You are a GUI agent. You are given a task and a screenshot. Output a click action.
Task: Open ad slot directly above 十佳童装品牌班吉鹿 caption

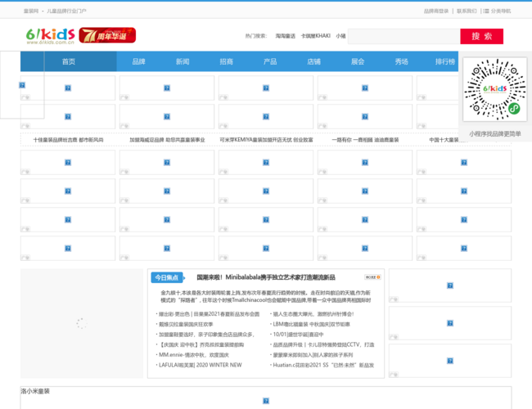tap(68, 117)
